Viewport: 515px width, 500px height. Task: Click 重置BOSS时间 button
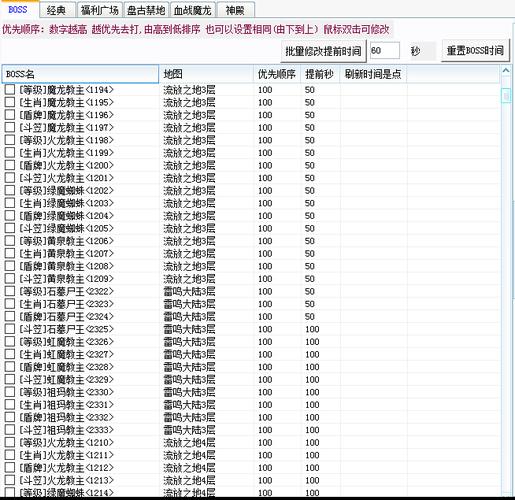(475, 51)
